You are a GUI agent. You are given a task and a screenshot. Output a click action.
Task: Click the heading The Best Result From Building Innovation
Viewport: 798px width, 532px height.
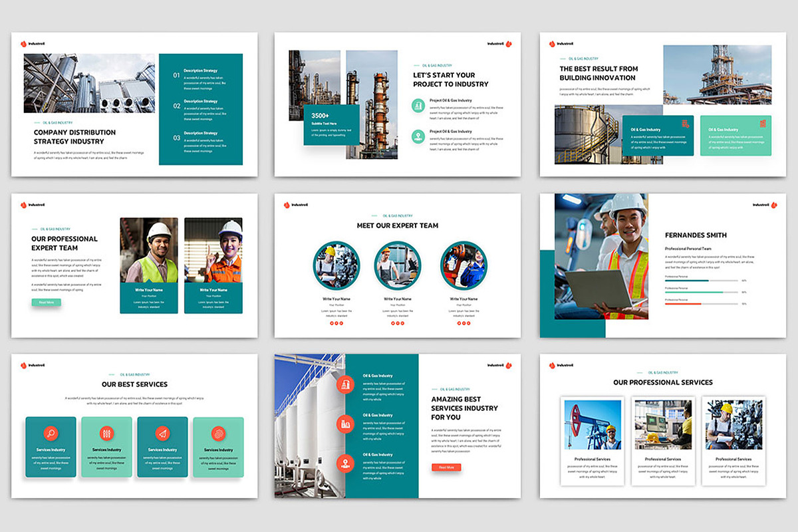pos(598,73)
